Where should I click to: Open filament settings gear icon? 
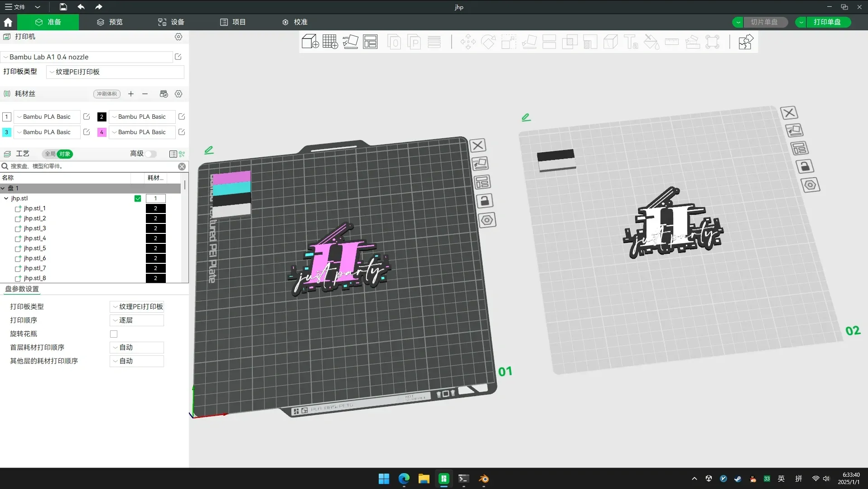tap(178, 94)
